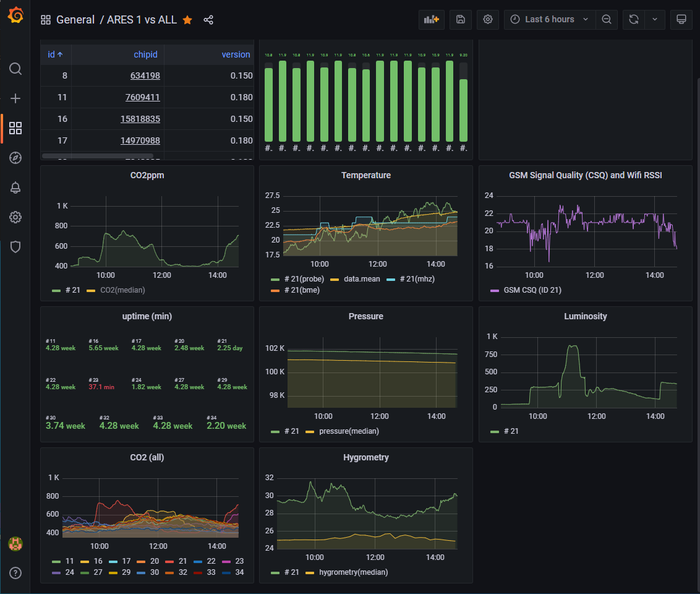Click the Save dashboard icon
Viewport: 700px width, 594px height.
[x=461, y=20]
